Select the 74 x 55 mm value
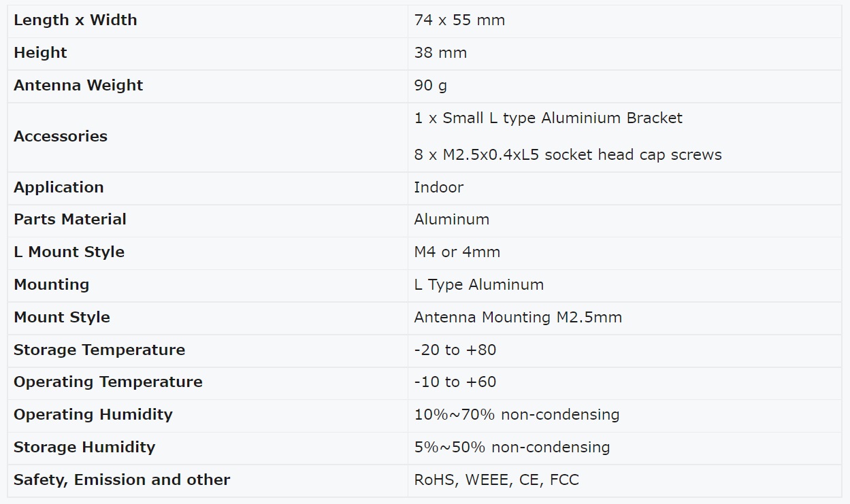Screen dimensions: 850x504 point(459,20)
